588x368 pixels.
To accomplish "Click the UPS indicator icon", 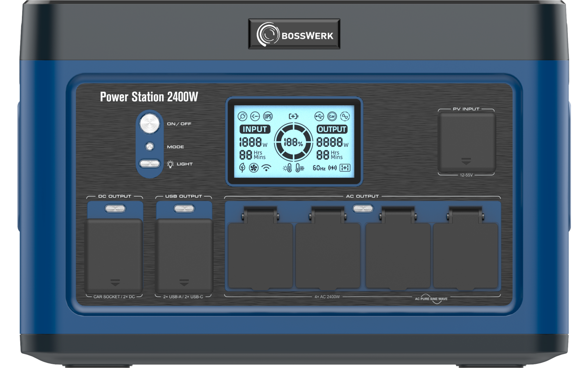I will pyautogui.click(x=268, y=117).
